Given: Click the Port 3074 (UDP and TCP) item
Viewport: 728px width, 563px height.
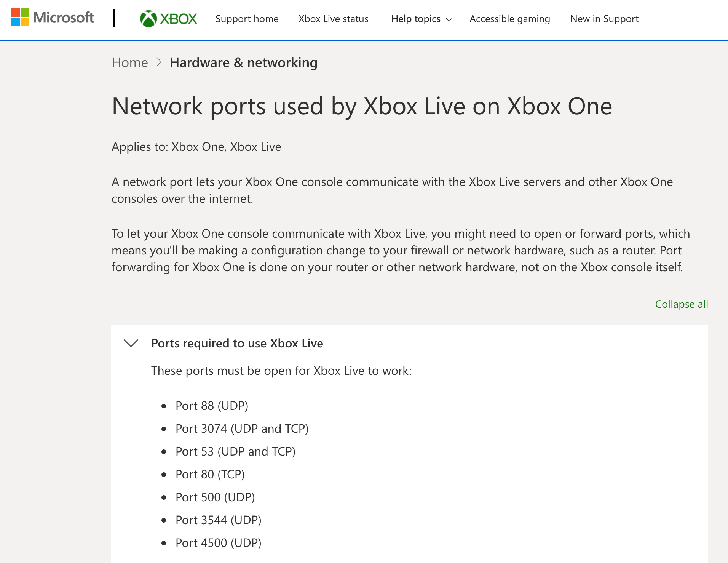Looking at the screenshot, I should (242, 429).
